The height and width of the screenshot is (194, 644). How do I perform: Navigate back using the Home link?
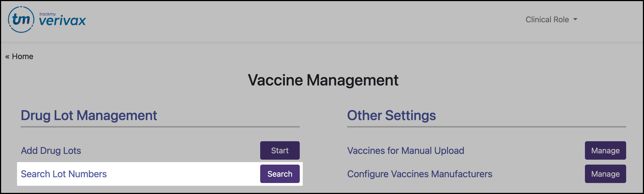pos(22,56)
